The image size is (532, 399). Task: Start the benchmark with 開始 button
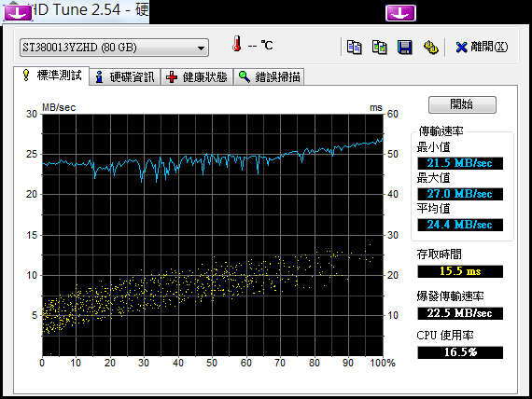tap(462, 104)
